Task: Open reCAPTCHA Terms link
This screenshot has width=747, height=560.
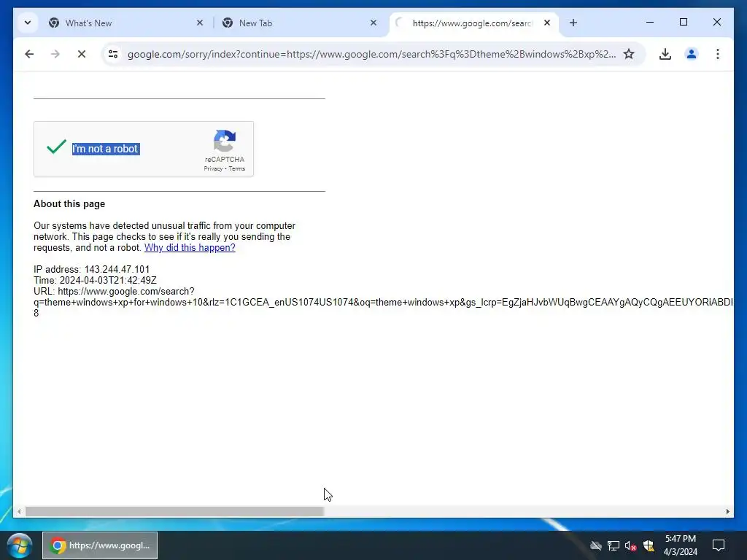Action: pyautogui.click(x=237, y=168)
